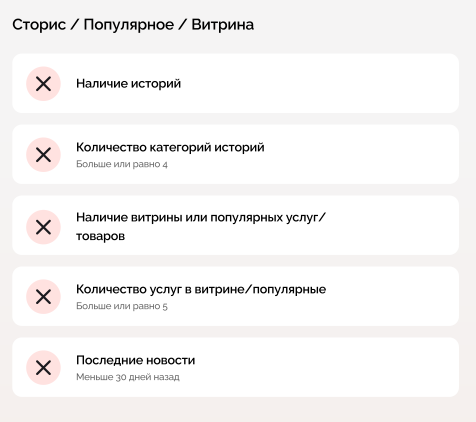476x422 pixels.
Task: Select Витрина in the section heading
Action: point(223,25)
